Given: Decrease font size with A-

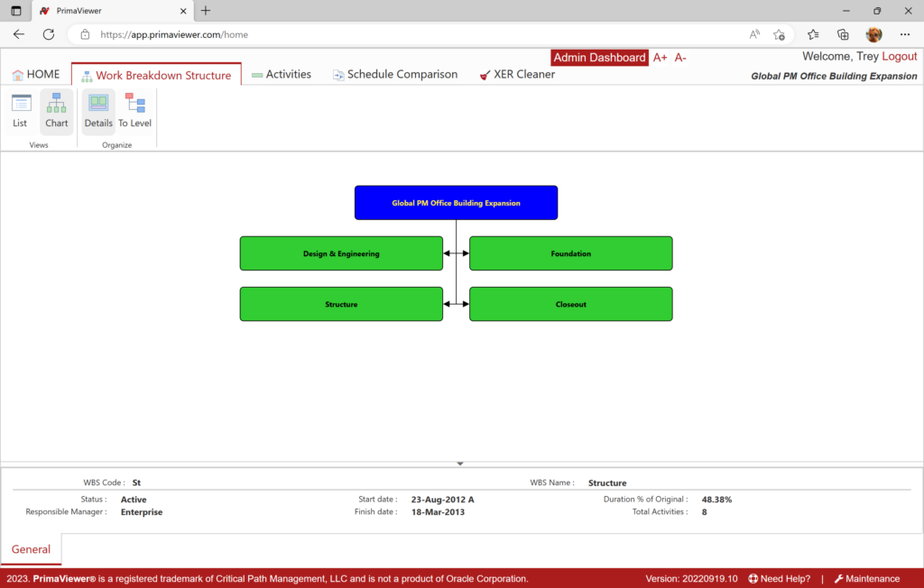Looking at the screenshot, I should (680, 58).
